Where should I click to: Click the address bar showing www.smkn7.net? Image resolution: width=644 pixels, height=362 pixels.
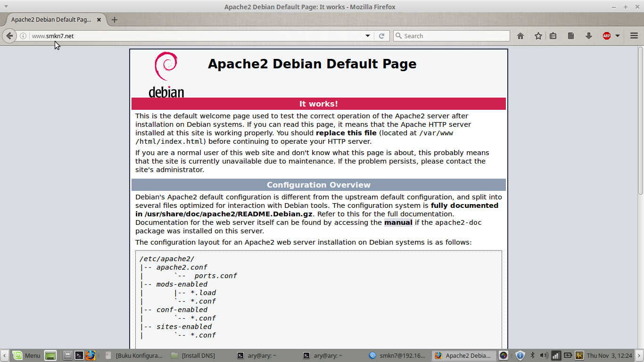[196, 36]
